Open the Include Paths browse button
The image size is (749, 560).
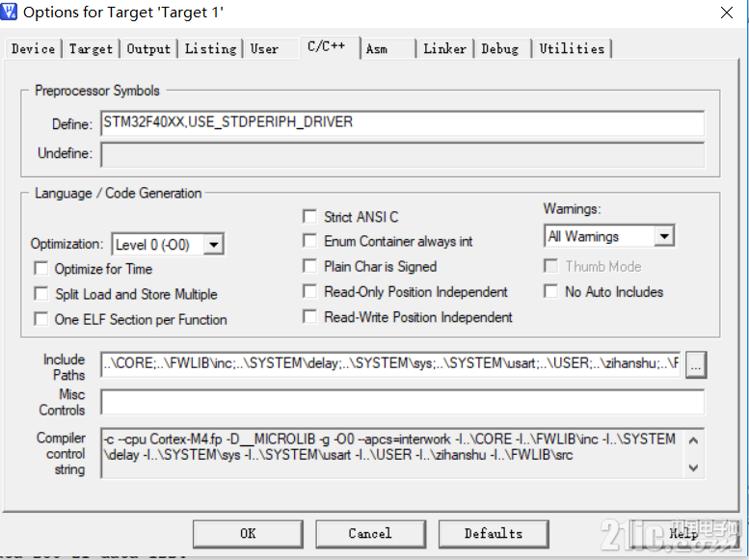click(696, 365)
